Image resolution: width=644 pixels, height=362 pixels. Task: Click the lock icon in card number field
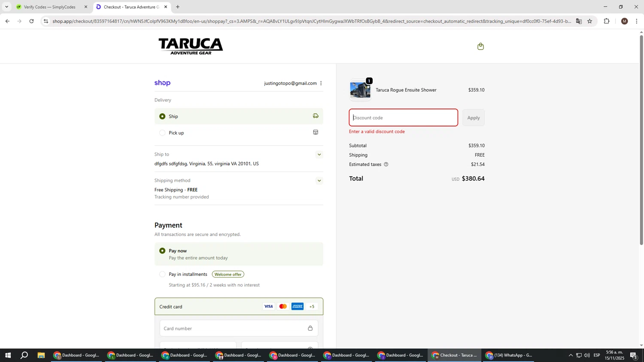coord(310,328)
